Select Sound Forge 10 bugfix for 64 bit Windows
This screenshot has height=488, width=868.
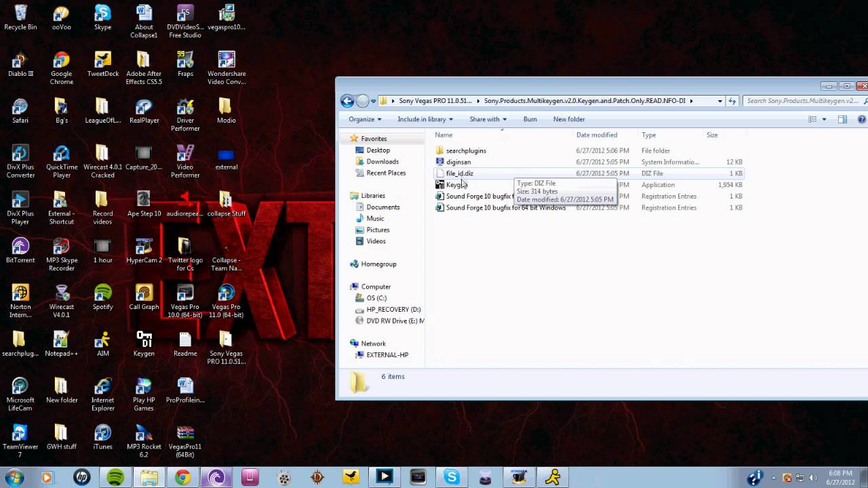[x=505, y=207]
